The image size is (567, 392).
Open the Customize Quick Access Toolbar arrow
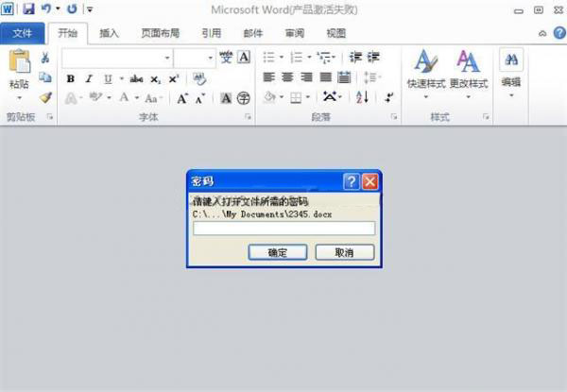[x=90, y=9]
